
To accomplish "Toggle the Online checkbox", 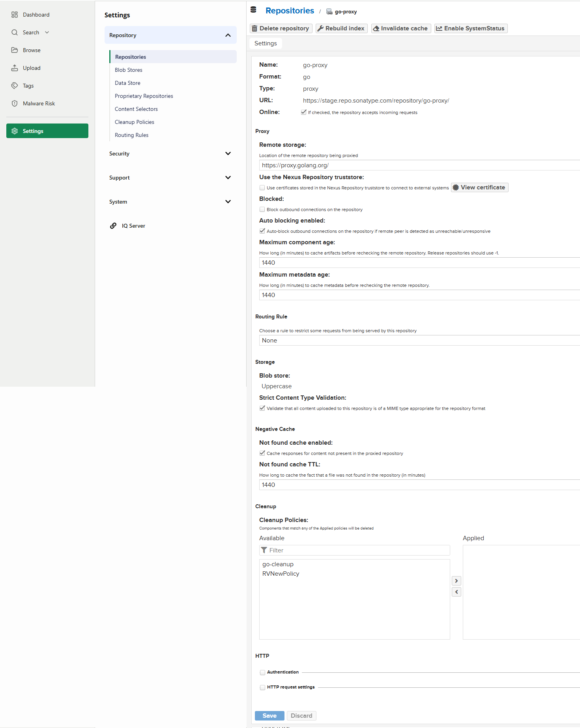I will 304,112.
